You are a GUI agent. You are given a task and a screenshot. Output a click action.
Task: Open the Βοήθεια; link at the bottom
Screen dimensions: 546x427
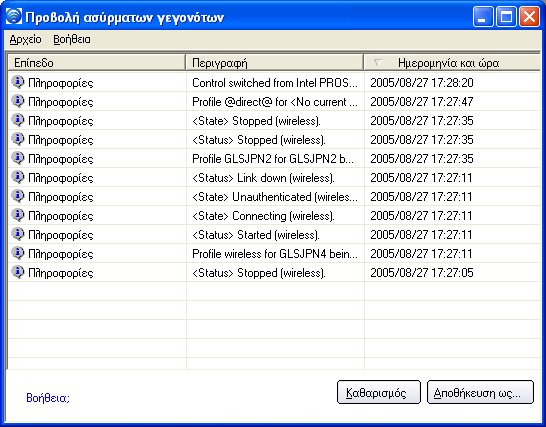48,398
